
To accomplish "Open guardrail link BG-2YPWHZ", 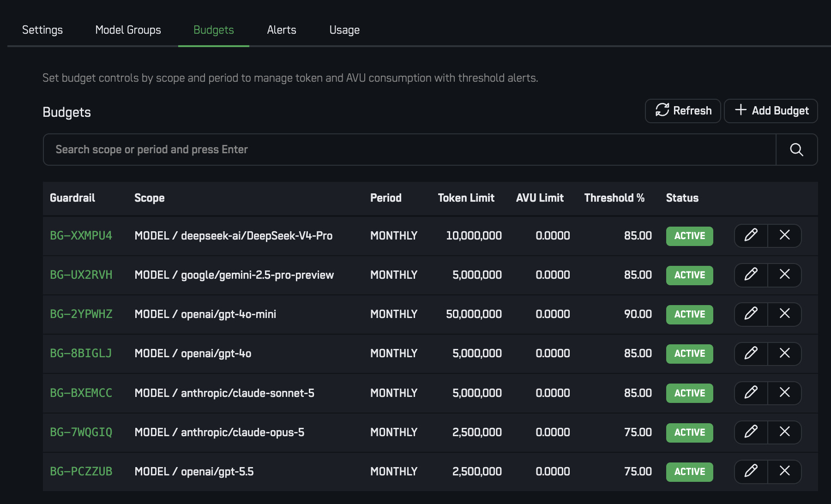I will pyautogui.click(x=81, y=314).
